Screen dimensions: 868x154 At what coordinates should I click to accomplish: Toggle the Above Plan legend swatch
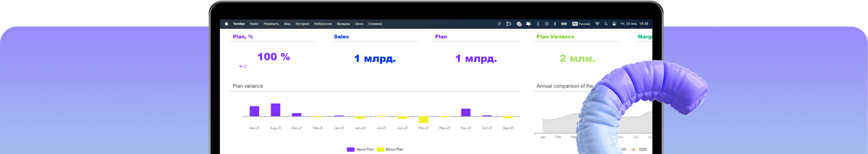pyautogui.click(x=350, y=149)
